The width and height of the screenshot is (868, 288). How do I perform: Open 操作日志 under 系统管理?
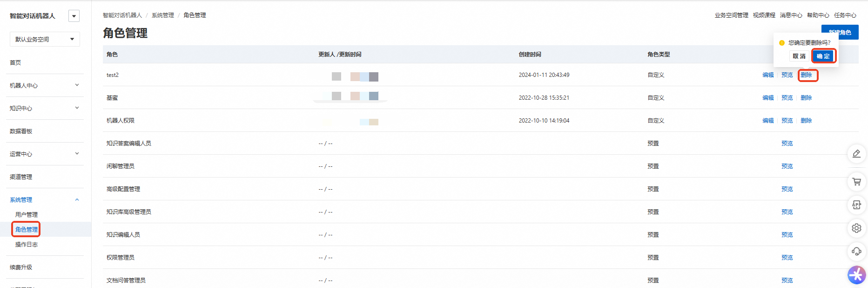27,245
